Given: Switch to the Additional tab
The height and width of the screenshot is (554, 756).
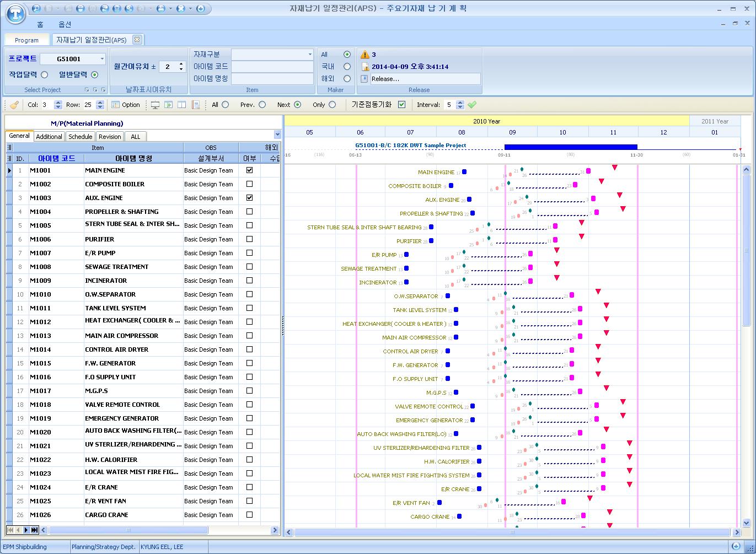Looking at the screenshot, I should pos(49,136).
